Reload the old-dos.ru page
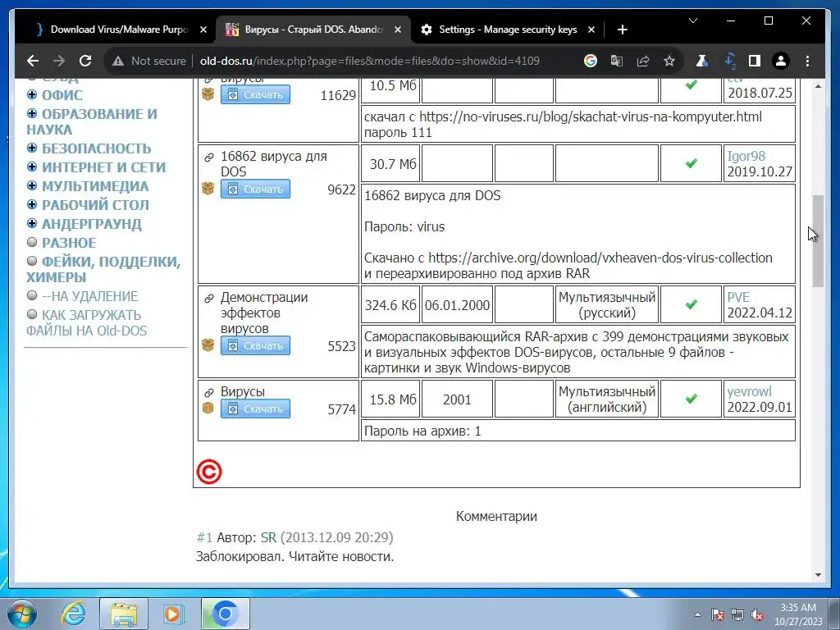The image size is (840, 630). click(85, 61)
